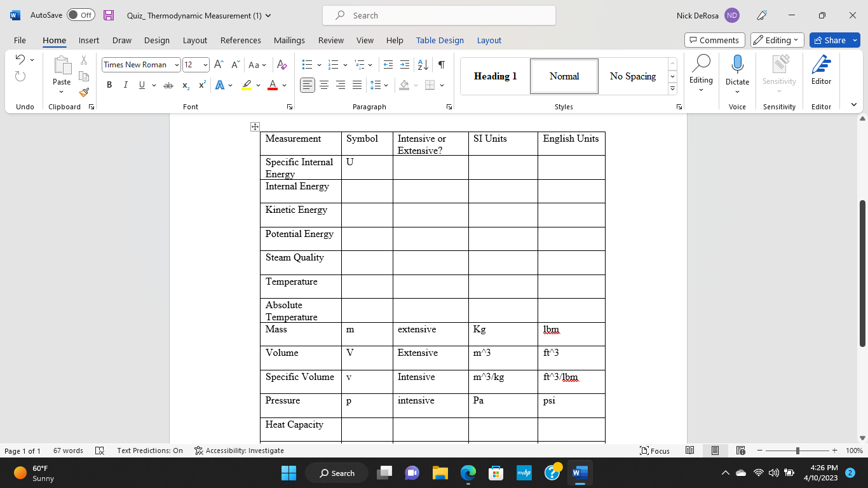
Task: Open the Format Painter
Action: click(x=83, y=92)
